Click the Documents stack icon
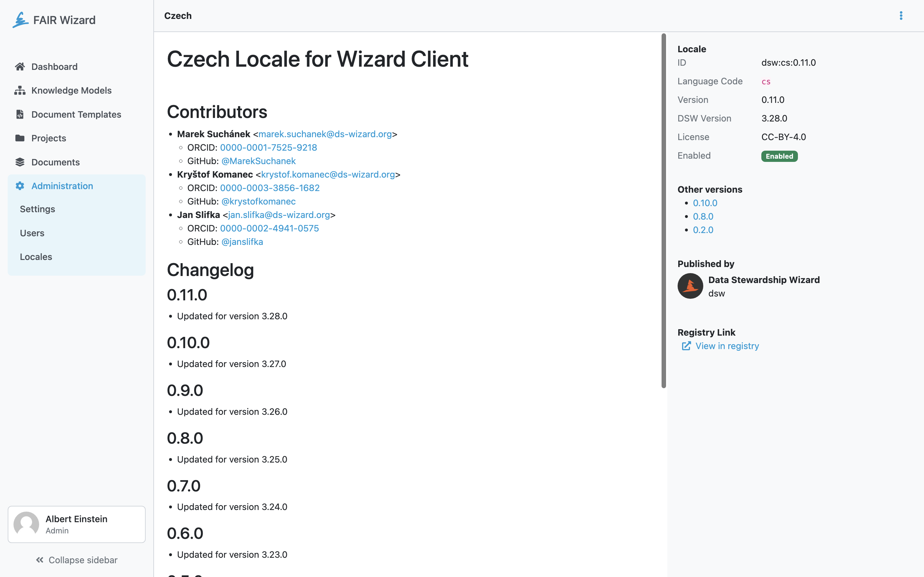Viewport: 924px width, 577px height. [x=20, y=162]
